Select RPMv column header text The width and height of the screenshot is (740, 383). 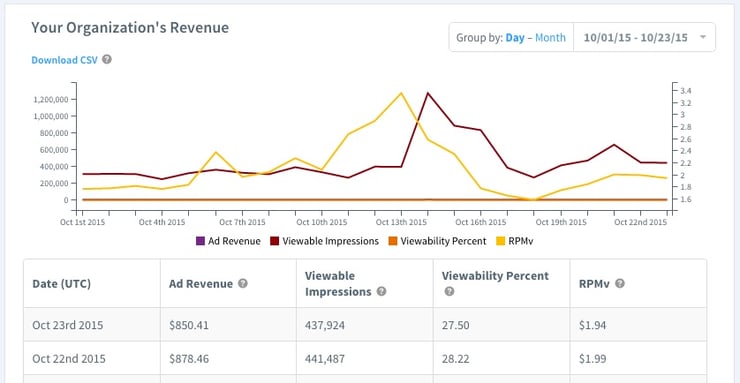595,283
